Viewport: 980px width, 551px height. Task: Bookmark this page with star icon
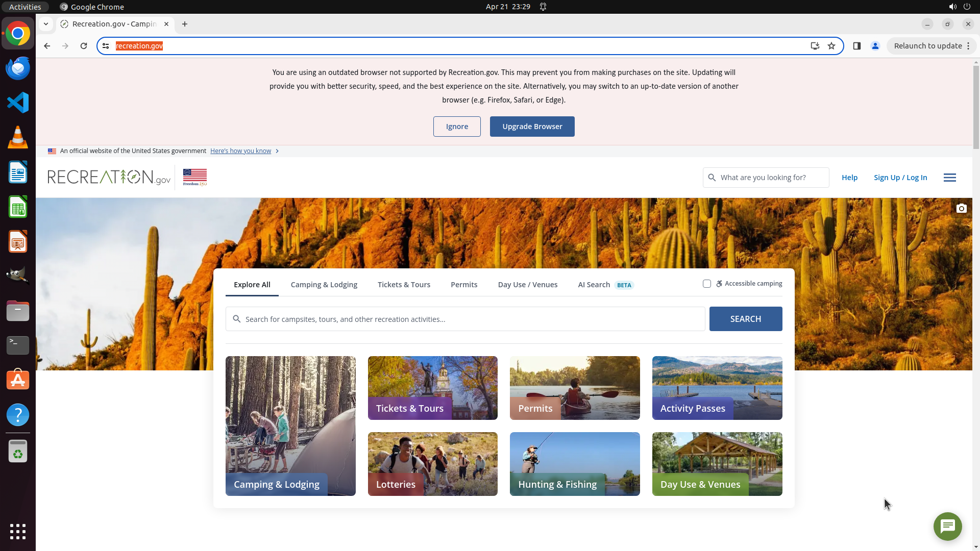pyautogui.click(x=831, y=46)
